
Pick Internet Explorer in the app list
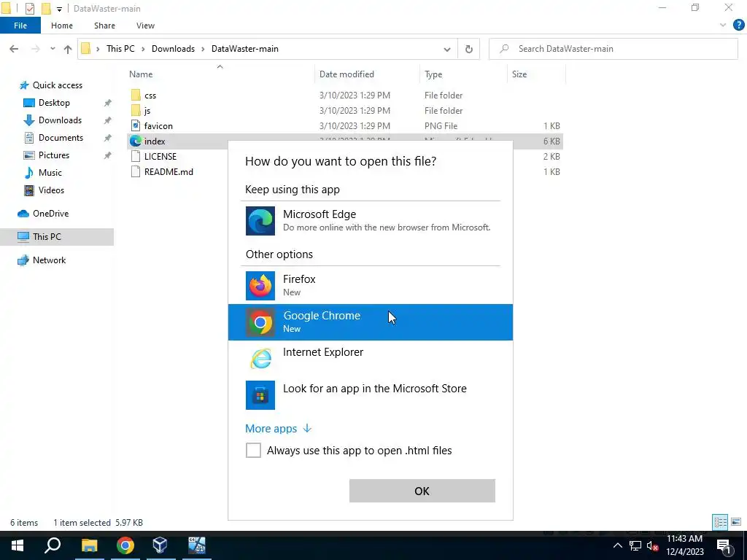pos(370,358)
